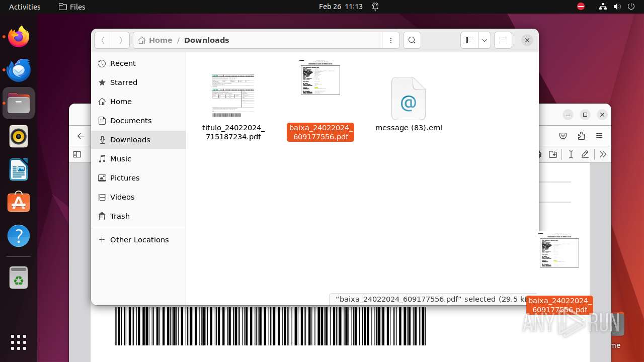Click the baixa_24022024_609177556.pdf file name label

pyautogui.click(x=320, y=132)
